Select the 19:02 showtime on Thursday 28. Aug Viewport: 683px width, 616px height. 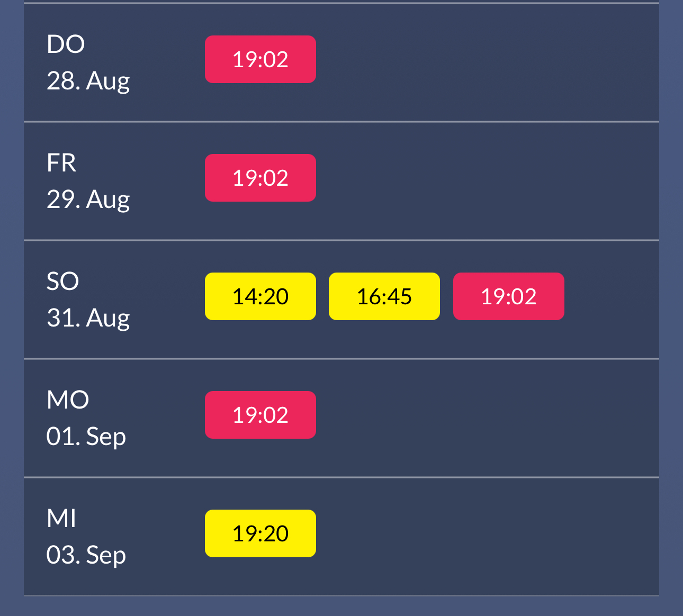[260, 59]
